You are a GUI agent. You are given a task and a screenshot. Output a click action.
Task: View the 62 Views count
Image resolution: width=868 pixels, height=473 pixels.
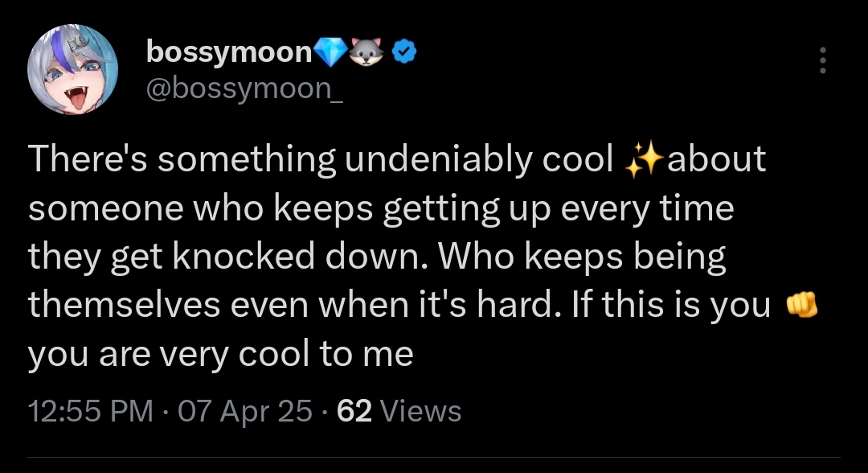(399, 411)
